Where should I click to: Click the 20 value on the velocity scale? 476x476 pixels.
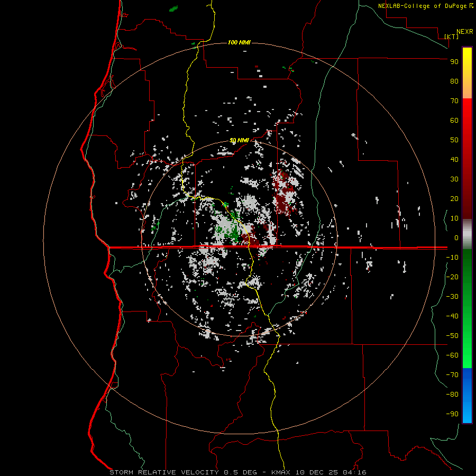[x=454, y=198]
